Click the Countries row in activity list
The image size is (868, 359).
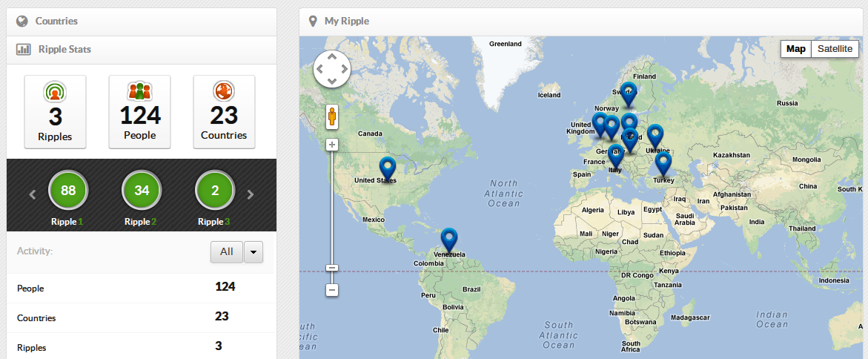tap(141, 318)
